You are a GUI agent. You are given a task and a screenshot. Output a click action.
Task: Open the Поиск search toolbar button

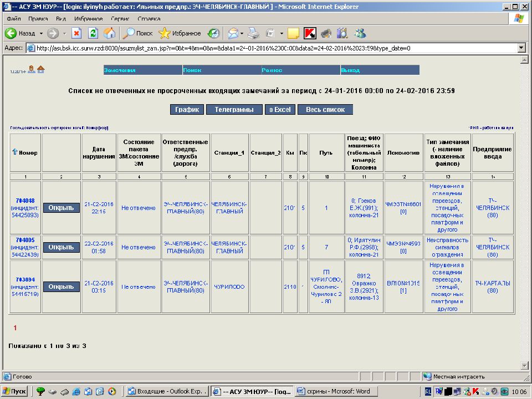[137, 33]
